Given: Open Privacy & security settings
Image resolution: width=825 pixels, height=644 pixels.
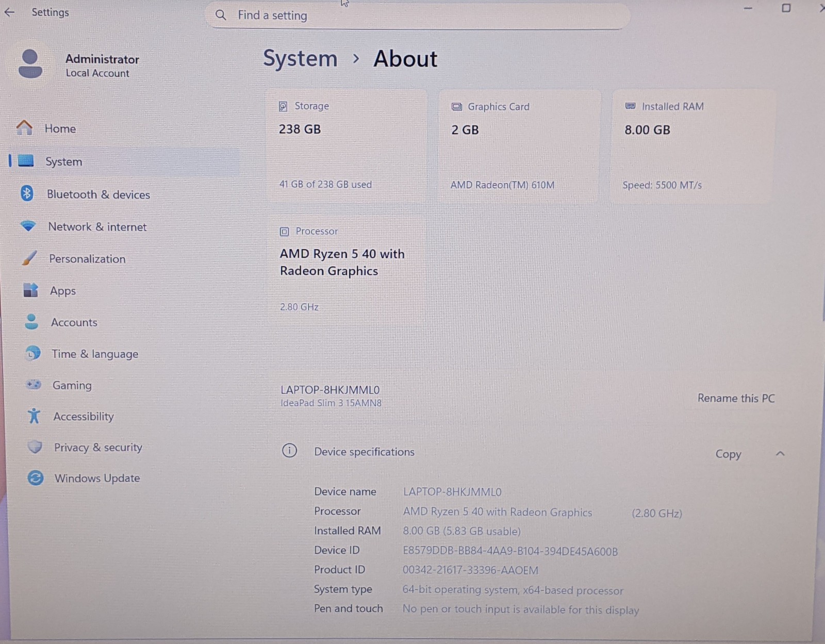Looking at the screenshot, I should coord(98,447).
